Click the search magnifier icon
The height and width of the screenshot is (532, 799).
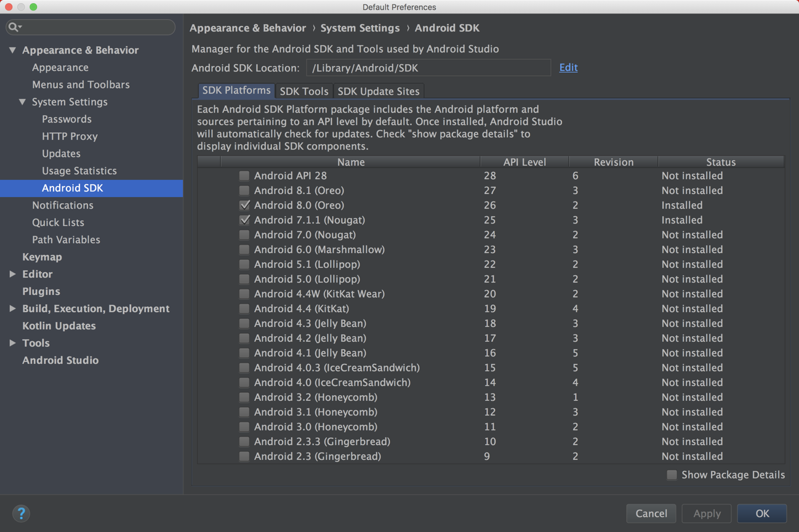pos(14,27)
